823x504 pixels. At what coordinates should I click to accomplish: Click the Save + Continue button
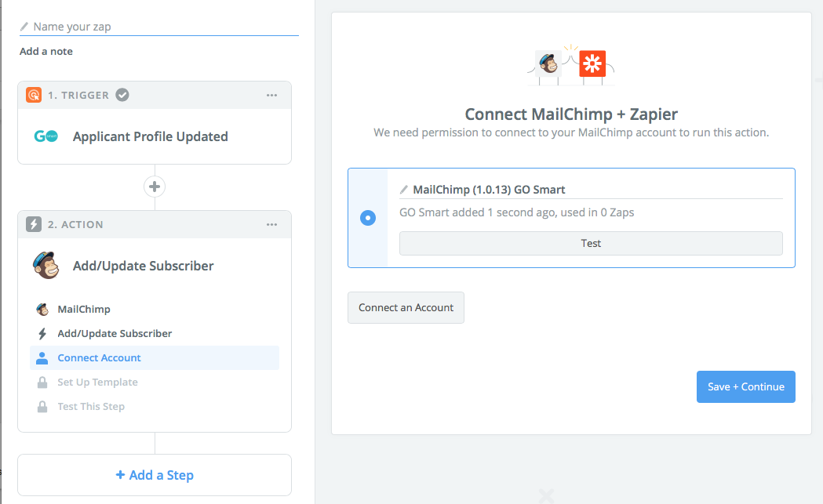click(x=746, y=387)
